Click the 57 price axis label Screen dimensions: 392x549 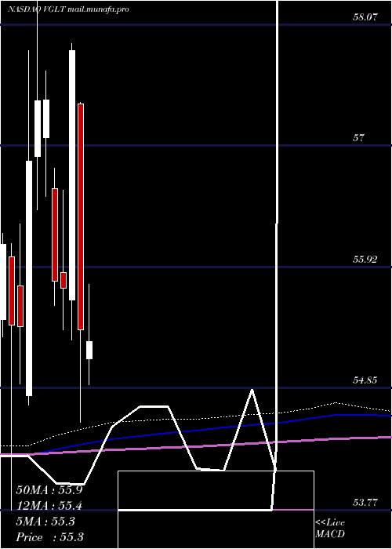coord(358,137)
